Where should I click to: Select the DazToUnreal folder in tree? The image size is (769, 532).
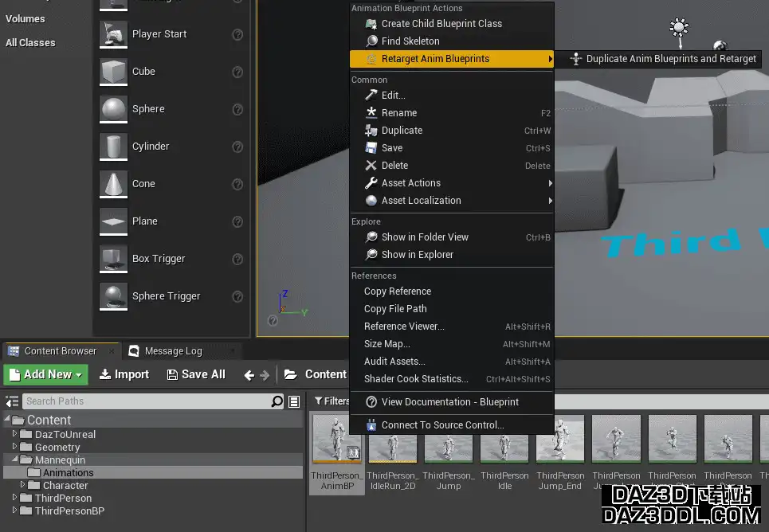click(x=65, y=434)
